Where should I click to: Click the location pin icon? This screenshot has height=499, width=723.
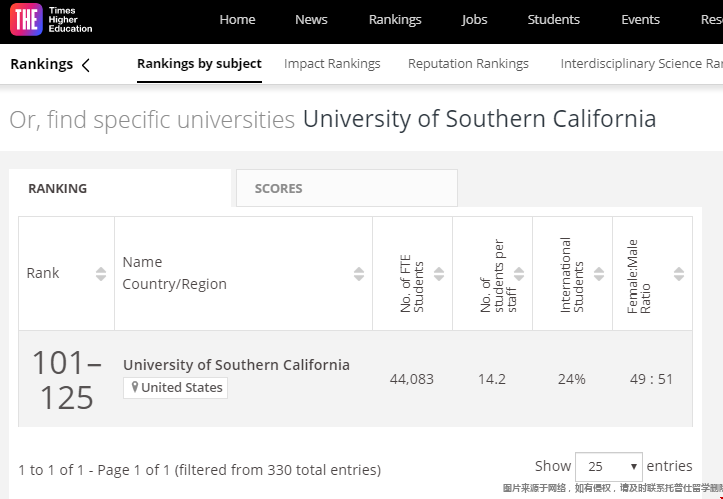click(135, 387)
